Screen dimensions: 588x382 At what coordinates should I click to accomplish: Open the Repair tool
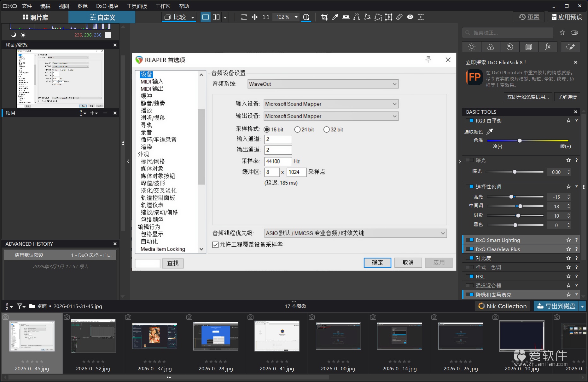click(399, 17)
